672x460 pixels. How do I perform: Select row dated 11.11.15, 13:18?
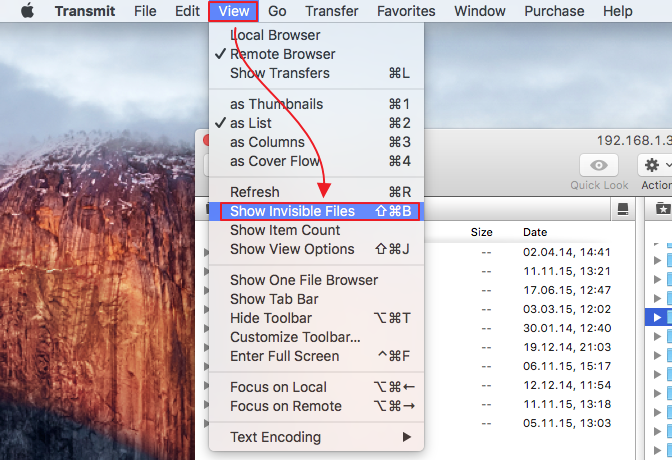pos(529,404)
